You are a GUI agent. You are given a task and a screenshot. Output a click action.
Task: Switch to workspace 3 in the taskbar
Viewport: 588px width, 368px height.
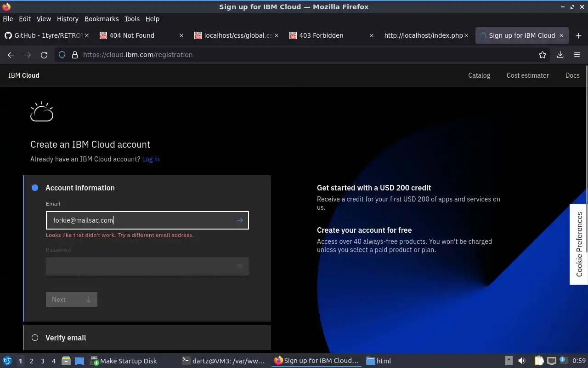42,361
